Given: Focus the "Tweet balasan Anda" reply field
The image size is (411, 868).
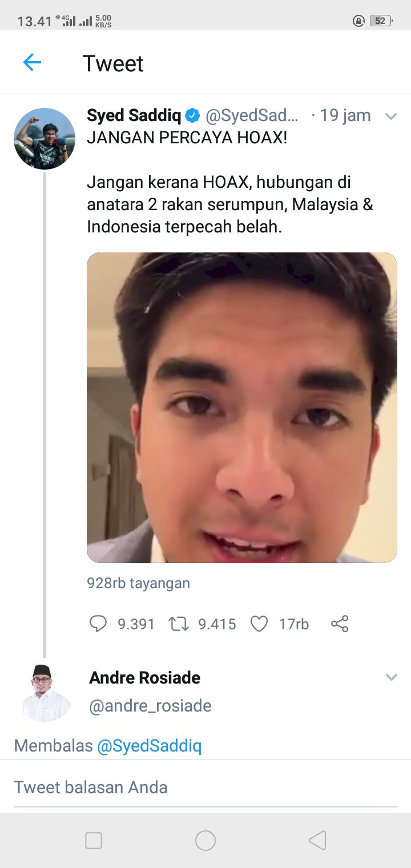Looking at the screenshot, I should [205, 787].
